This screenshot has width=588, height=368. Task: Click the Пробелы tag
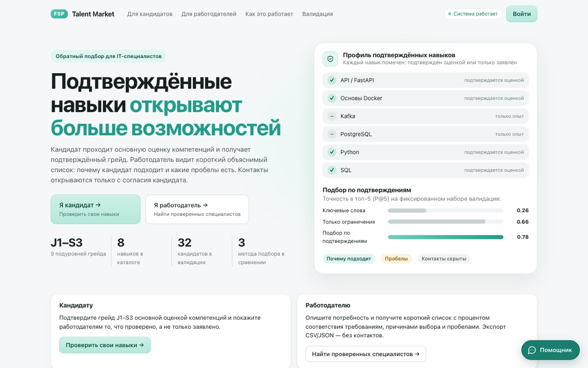point(396,259)
